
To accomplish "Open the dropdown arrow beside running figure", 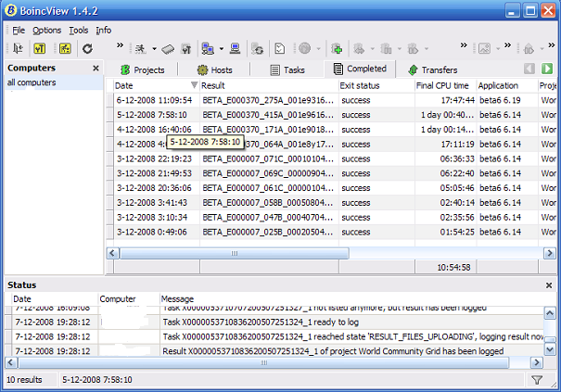I will [154, 48].
